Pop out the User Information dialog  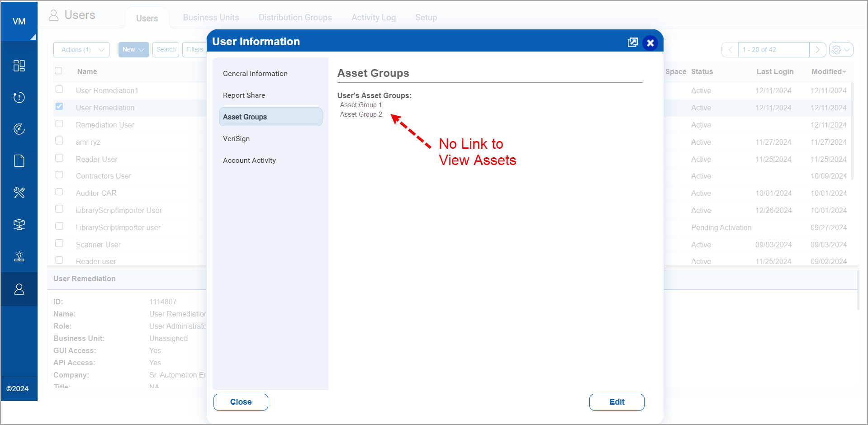(x=632, y=42)
